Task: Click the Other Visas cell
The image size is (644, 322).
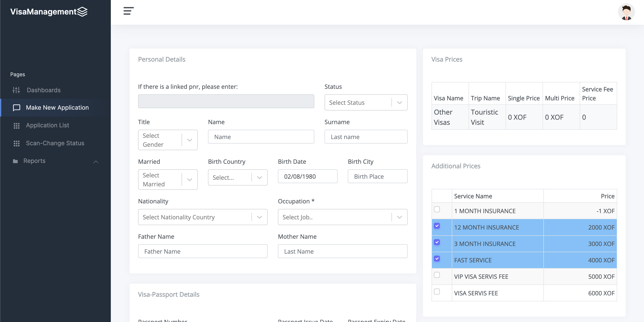Action: [450, 117]
